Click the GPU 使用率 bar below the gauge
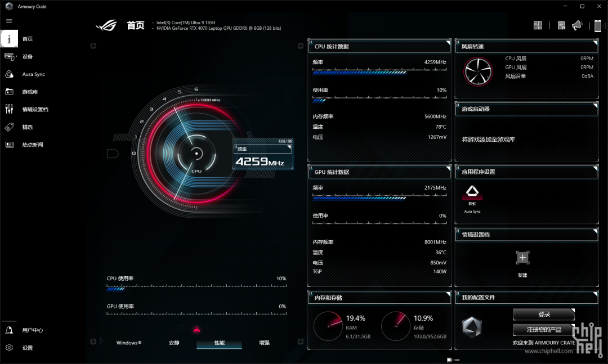The height and width of the screenshot is (364, 608). (196, 313)
